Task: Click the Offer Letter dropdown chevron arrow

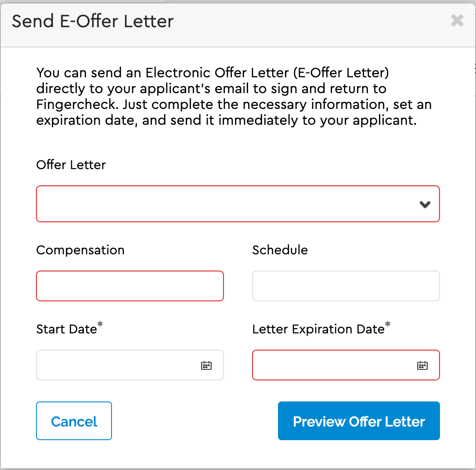Action: coord(425,204)
